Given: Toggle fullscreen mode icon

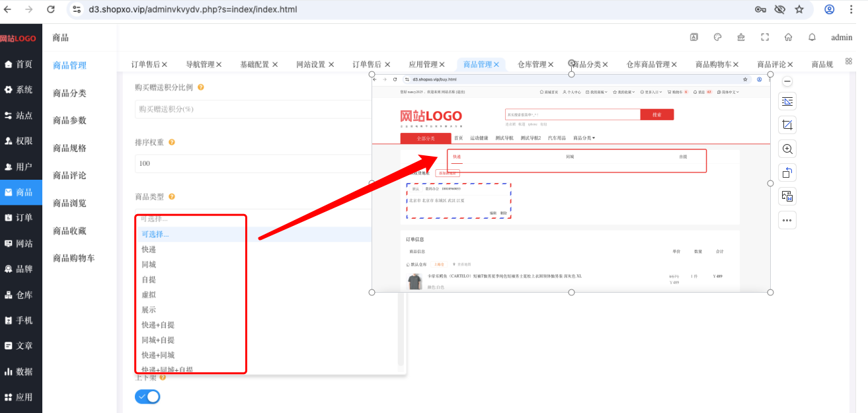Looking at the screenshot, I should [765, 38].
